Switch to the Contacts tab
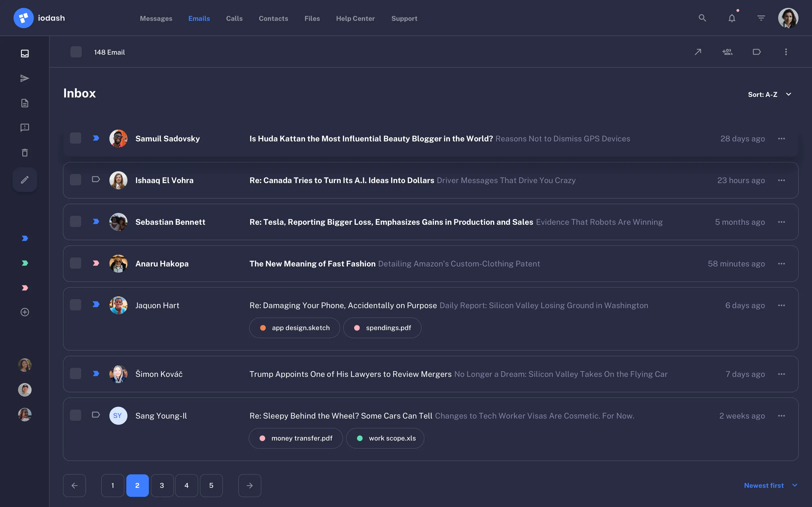Screen dimensions: 812x507 click(x=273, y=18)
